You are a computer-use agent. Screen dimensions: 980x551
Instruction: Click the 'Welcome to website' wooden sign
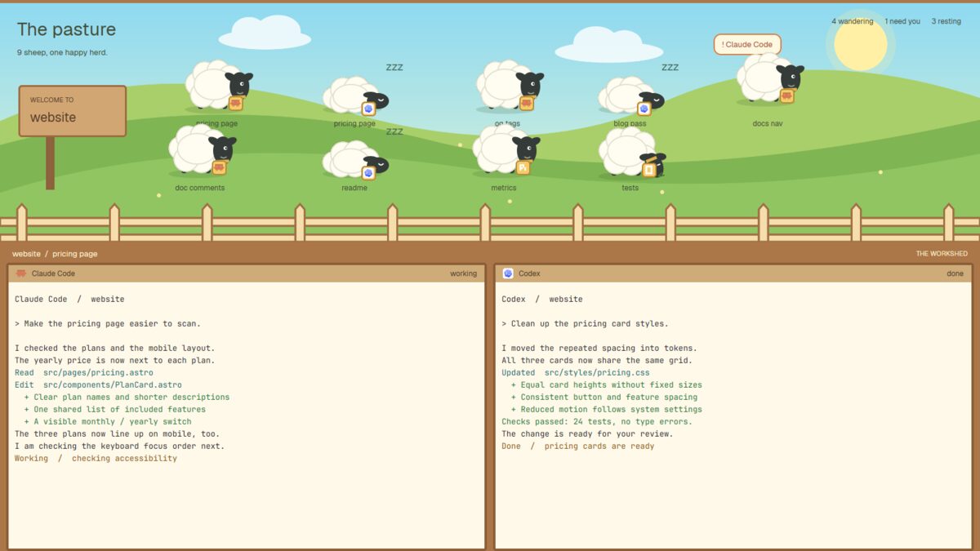click(x=73, y=111)
